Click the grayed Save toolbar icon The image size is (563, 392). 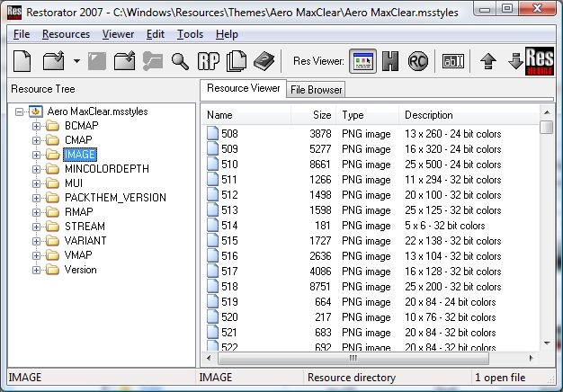coord(97,61)
